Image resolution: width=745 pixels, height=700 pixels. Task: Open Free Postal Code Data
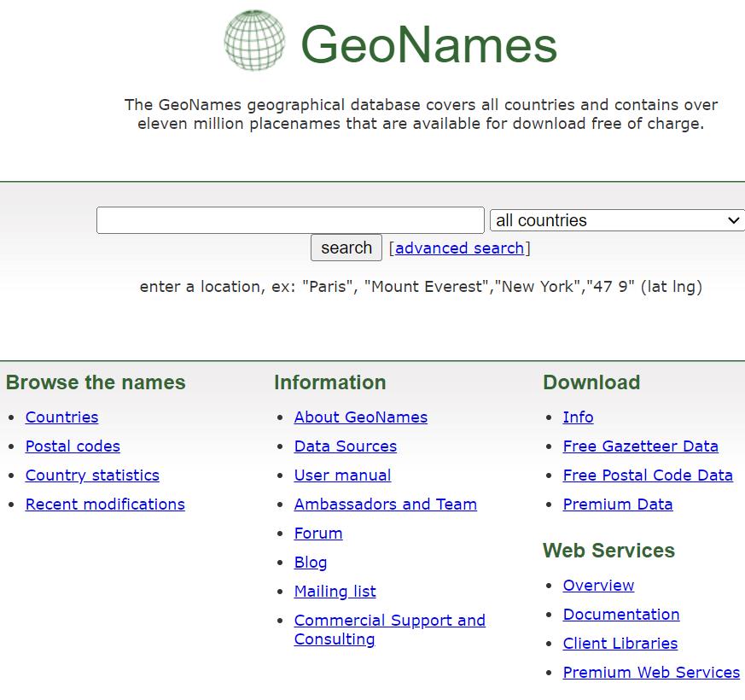tap(648, 475)
